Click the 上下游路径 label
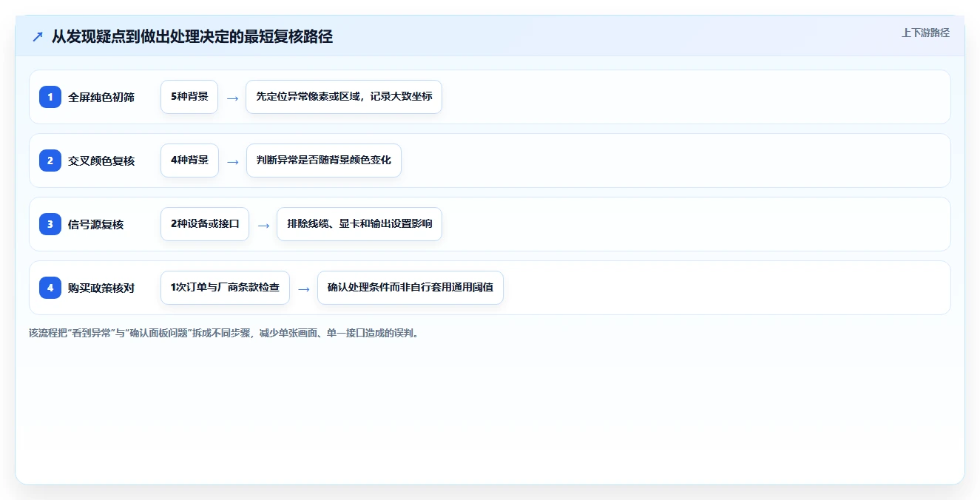Screen dimensions: 980x500 pos(925,33)
